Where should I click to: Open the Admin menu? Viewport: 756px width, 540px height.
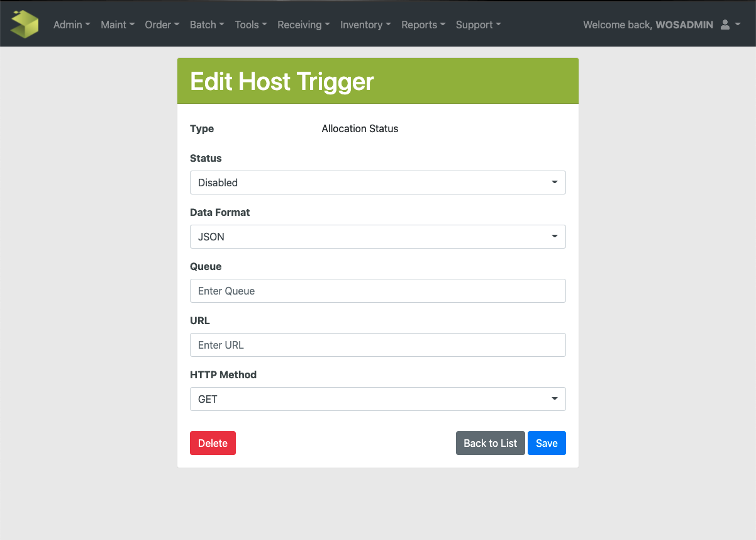pos(72,25)
